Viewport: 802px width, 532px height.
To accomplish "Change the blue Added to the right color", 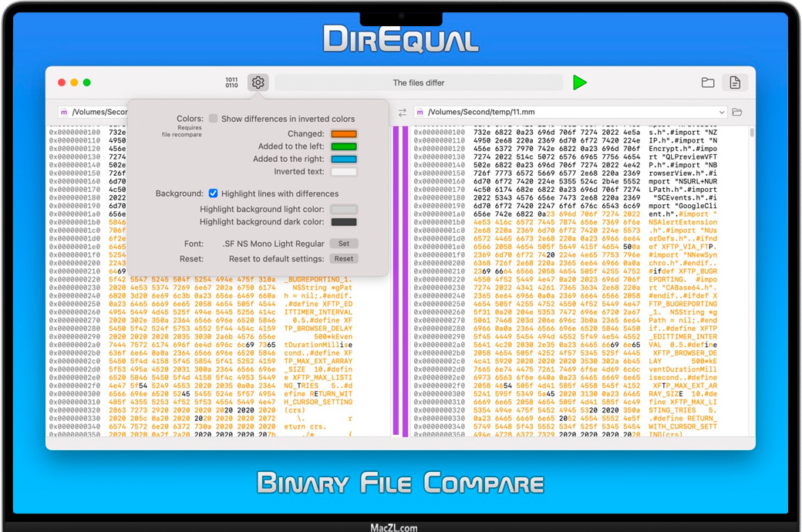I will (x=344, y=159).
